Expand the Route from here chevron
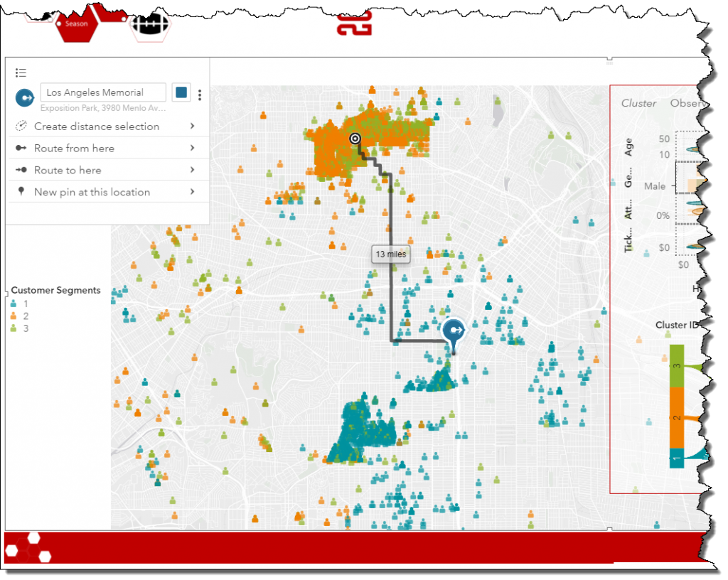 (x=193, y=149)
